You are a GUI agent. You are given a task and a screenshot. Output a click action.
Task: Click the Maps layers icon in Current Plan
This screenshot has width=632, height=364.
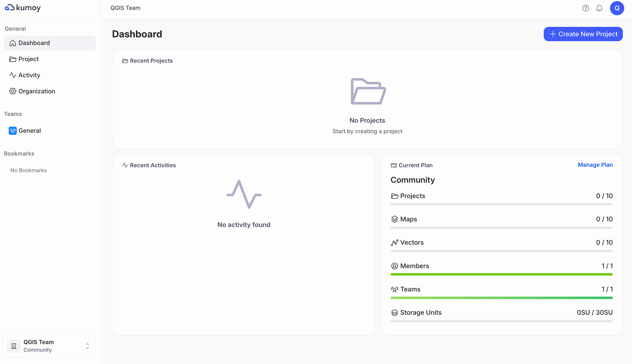pyautogui.click(x=394, y=219)
